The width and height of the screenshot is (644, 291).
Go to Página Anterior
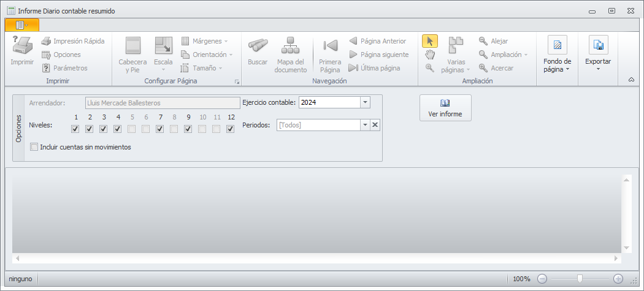[378, 41]
